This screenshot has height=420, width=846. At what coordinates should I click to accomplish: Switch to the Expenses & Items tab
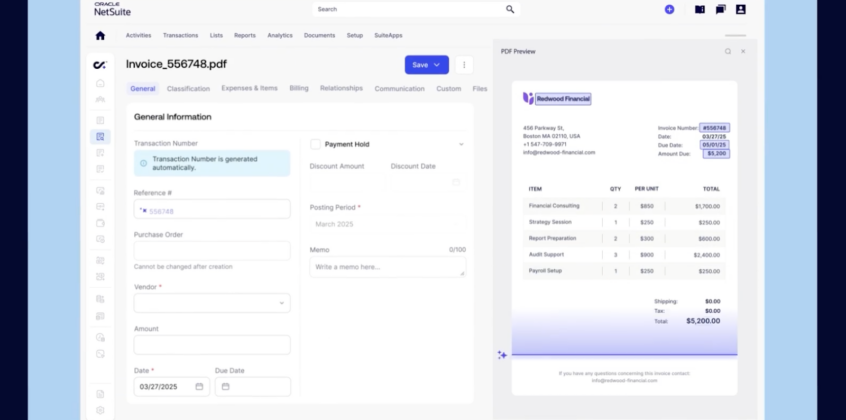(249, 88)
